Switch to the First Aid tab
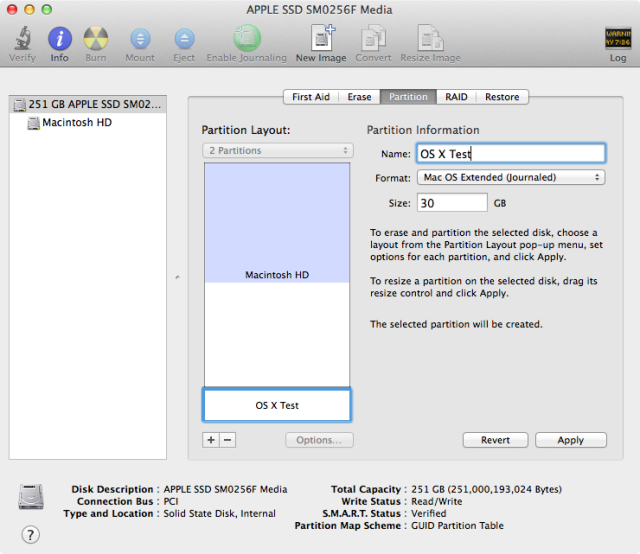This screenshot has height=554, width=640. [x=311, y=97]
